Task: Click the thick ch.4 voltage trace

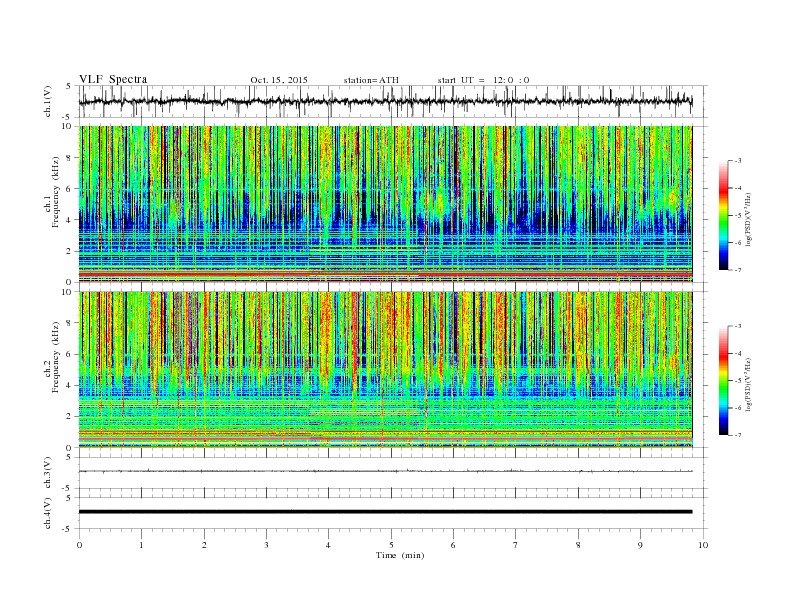Action: click(x=385, y=512)
